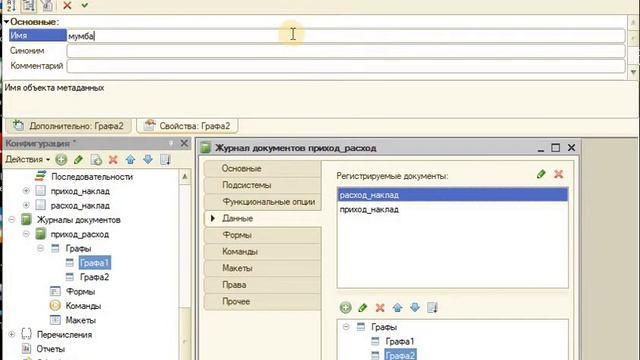Expand the приход_наклад tree node
The height and width of the screenshot is (360, 640).
pyautogui.click(x=26, y=191)
